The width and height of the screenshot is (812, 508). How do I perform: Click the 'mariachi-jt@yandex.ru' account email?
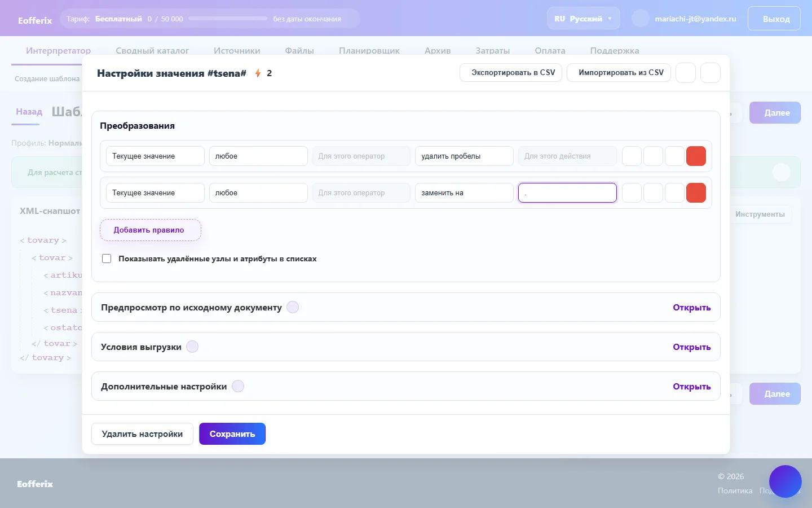[x=695, y=19]
